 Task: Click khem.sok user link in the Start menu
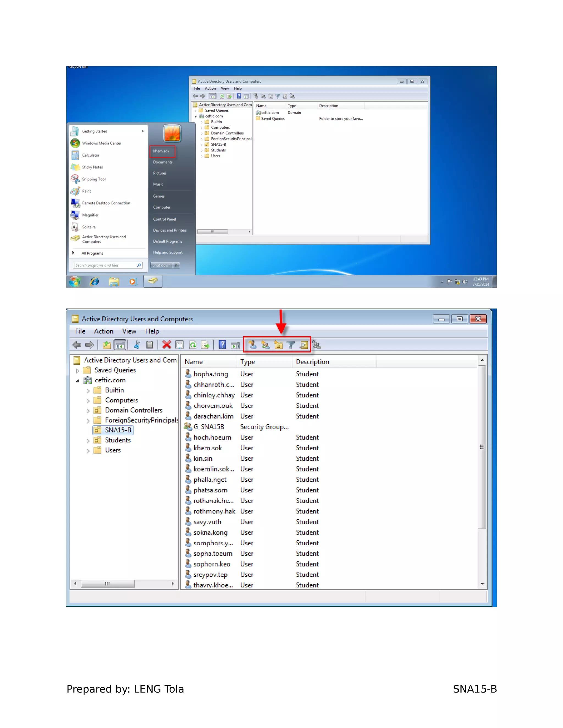pyautogui.click(x=161, y=151)
